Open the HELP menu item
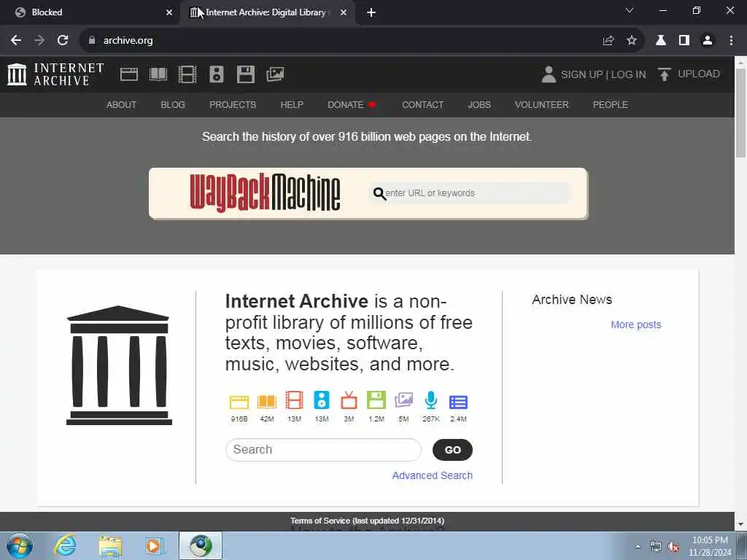The width and height of the screenshot is (747, 560). 292,105
